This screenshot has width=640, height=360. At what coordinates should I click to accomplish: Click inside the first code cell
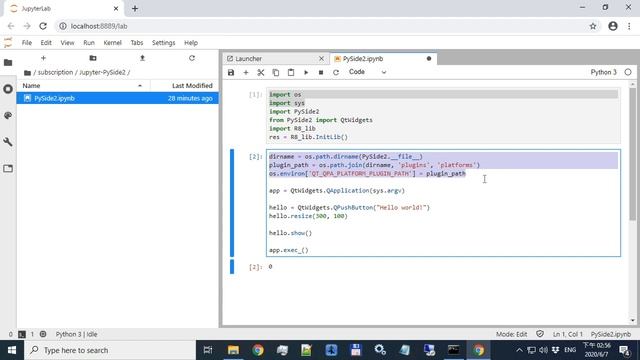pyautogui.click(x=443, y=116)
